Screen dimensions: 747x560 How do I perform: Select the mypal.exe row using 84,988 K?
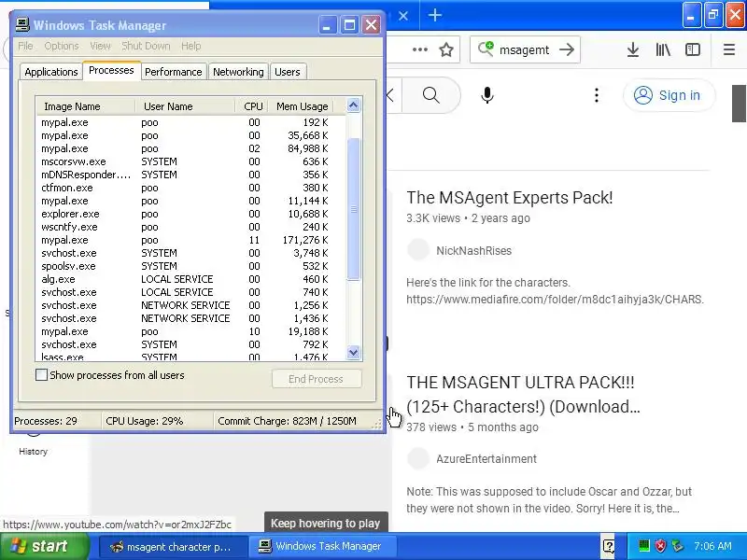coord(190,148)
